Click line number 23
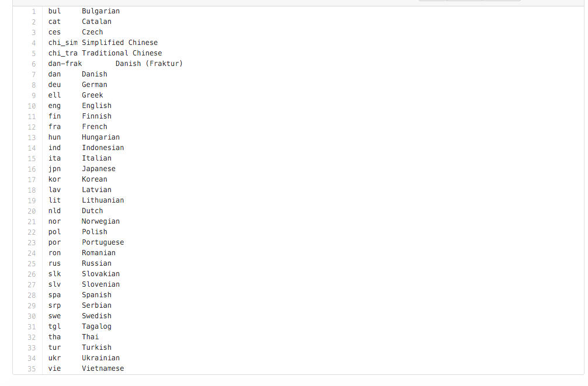 tap(32, 243)
